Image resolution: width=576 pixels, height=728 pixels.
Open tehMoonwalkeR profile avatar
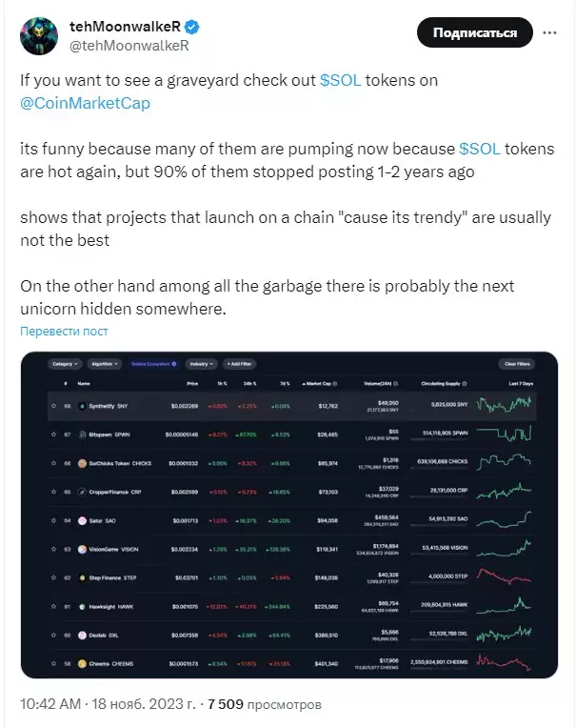coord(39,36)
